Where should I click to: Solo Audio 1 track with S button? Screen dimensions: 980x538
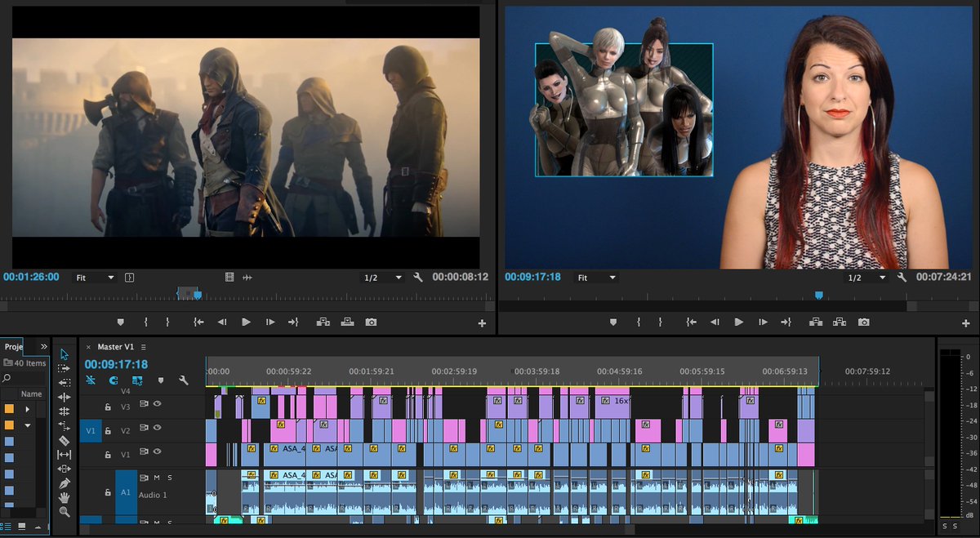[x=170, y=478]
